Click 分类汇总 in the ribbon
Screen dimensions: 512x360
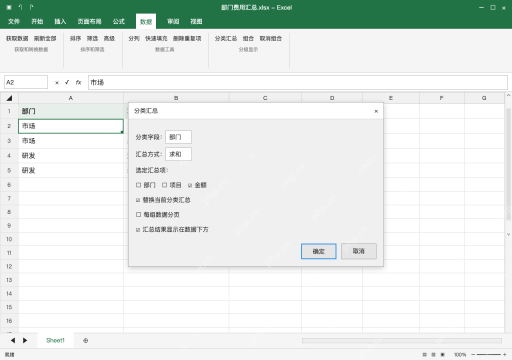[x=226, y=39]
